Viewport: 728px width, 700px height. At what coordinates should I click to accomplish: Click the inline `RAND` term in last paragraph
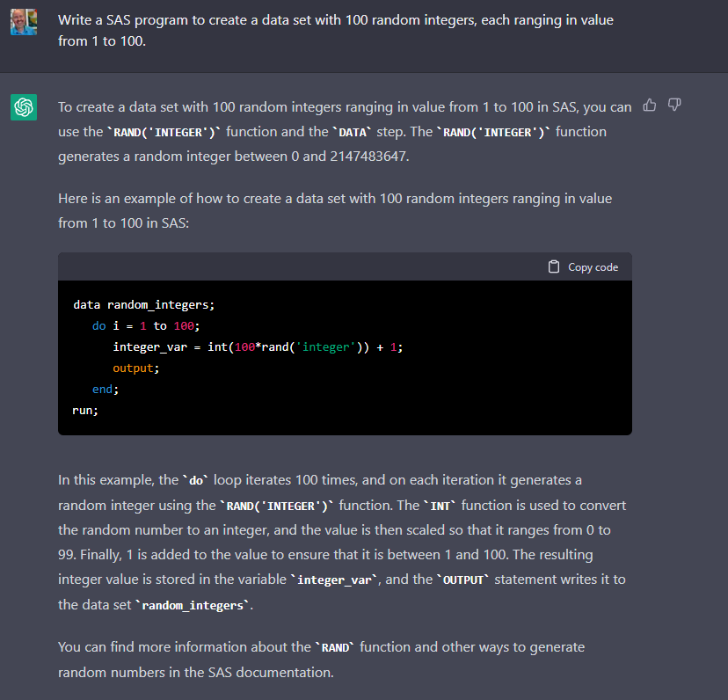point(336,648)
